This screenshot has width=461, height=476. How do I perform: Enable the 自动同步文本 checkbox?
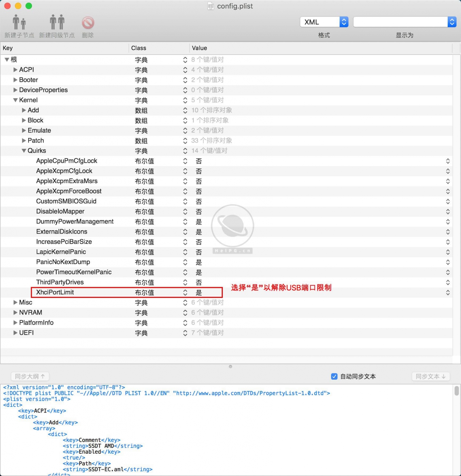334,376
